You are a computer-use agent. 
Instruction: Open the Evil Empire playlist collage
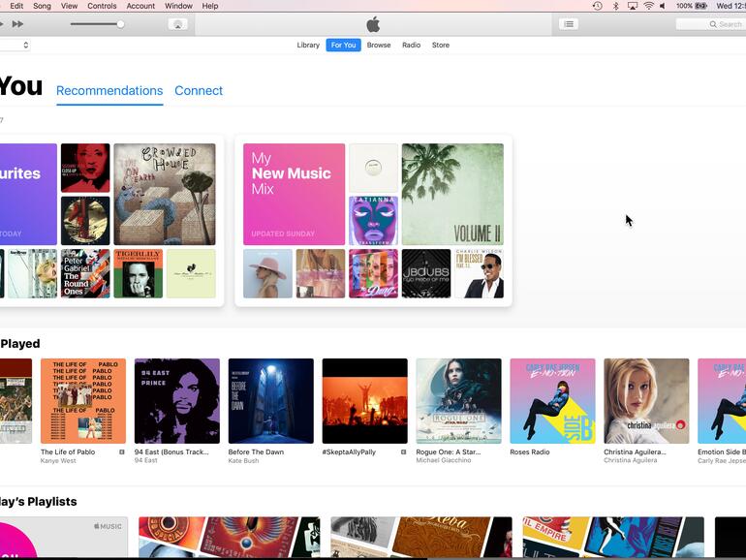(613, 537)
